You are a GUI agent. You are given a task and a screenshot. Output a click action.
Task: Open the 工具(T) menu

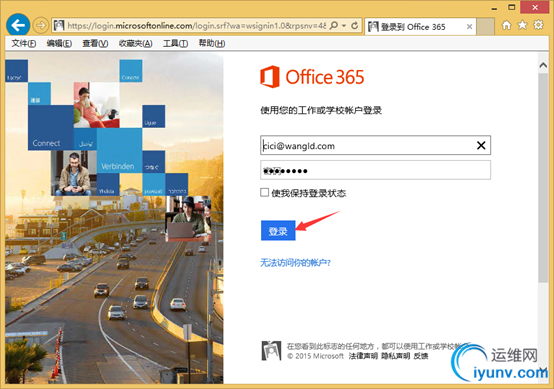[x=175, y=43]
